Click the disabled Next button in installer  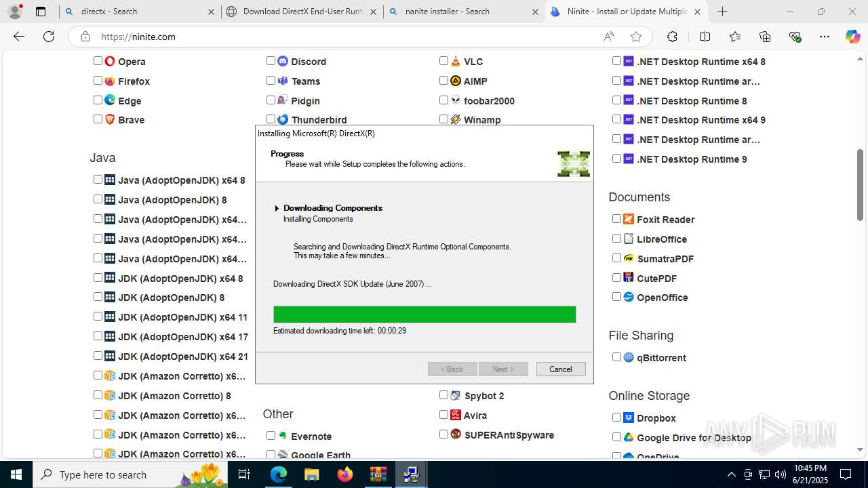[503, 369]
